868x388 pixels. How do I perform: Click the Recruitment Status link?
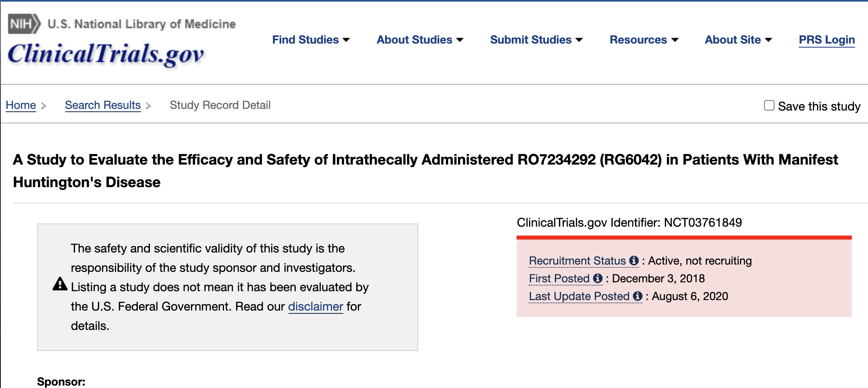(x=577, y=261)
